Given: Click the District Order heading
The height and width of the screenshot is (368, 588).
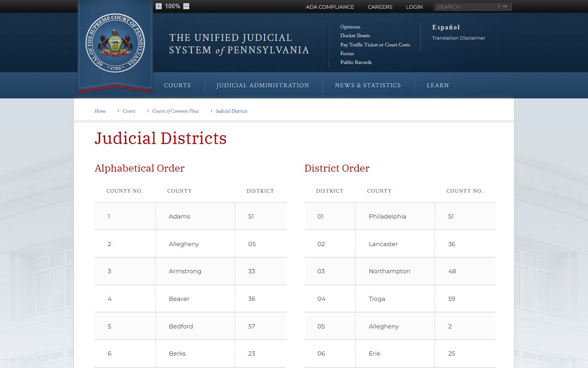Looking at the screenshot, I should coord(337,168).
